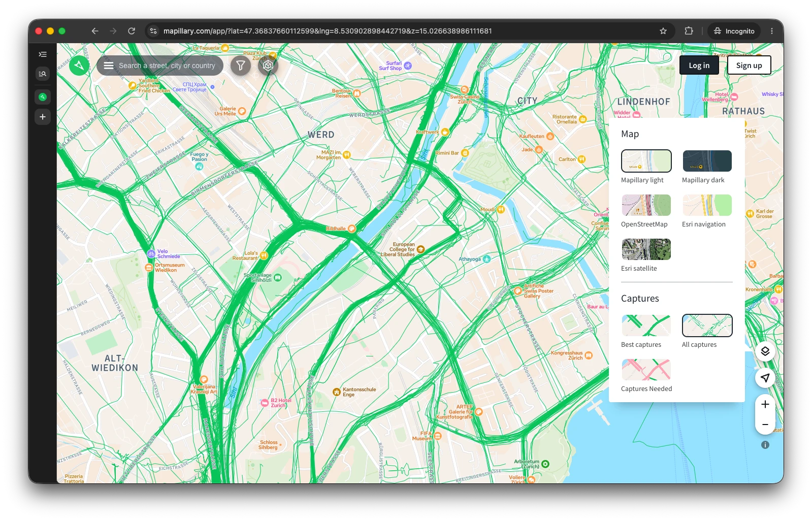
Task: Click the Valerijana Krasniqi Art label
Action: point(204,389)
